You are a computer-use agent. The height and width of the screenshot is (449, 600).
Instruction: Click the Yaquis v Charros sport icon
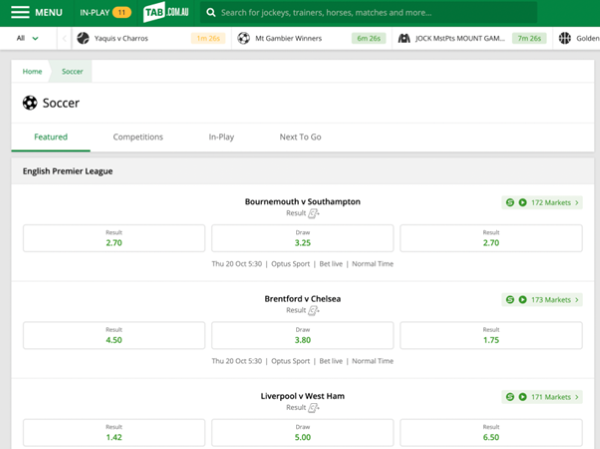coord(83,38)
